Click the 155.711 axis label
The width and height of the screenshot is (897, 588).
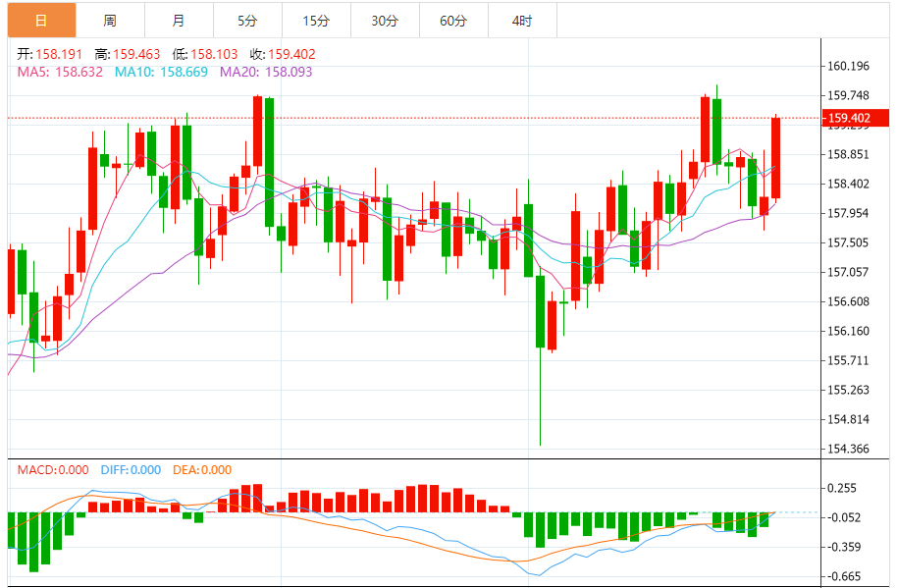(x=848, y=360)
